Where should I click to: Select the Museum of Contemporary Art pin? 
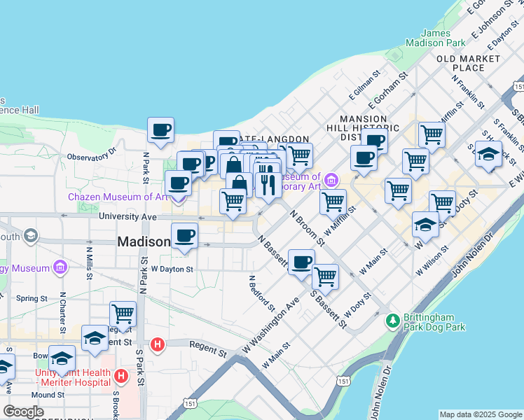(x=332, y=181)
